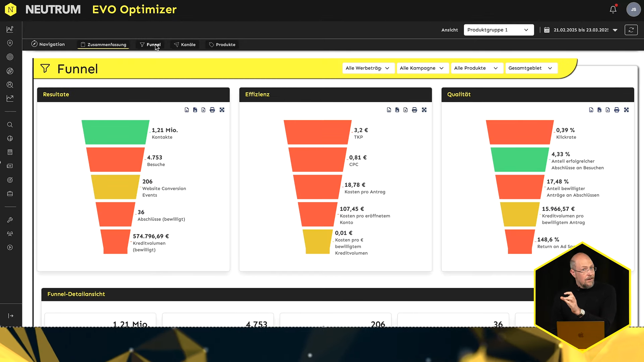Click the Navigation button
This screenshot has height=362, width=644.
48,44
